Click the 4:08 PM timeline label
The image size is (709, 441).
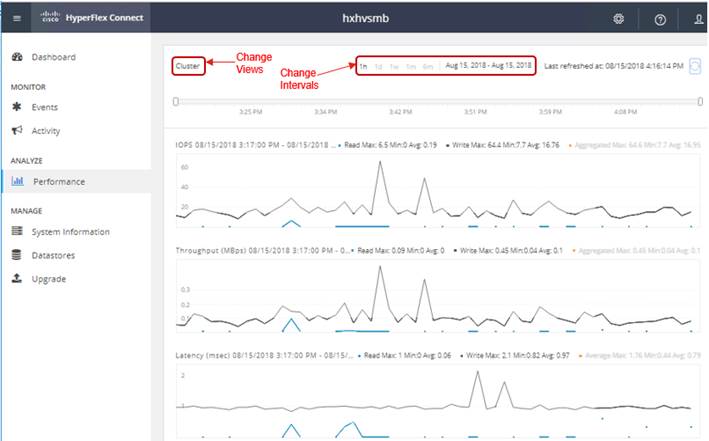point(625,112)
